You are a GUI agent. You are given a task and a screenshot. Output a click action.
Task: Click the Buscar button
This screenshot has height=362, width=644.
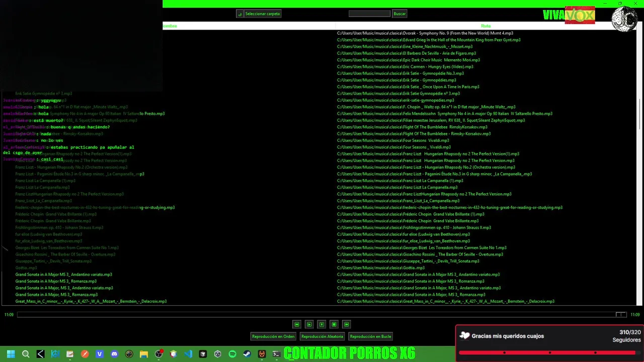pos(399,14)
